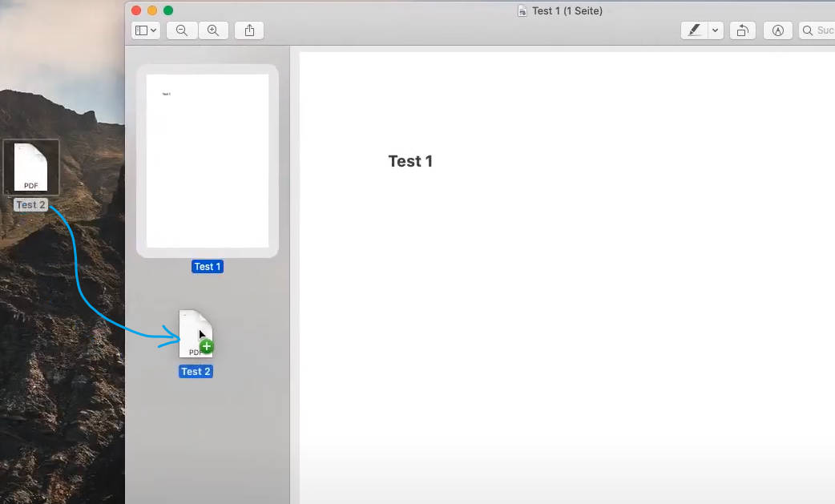Expand the highlight color dropdown arrow
Screen dimensions: 835x504
coord(716,30)
